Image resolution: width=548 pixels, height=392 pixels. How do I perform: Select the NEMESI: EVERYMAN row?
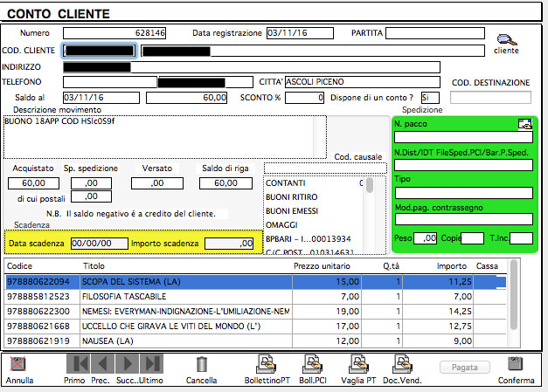click(255, 312)
